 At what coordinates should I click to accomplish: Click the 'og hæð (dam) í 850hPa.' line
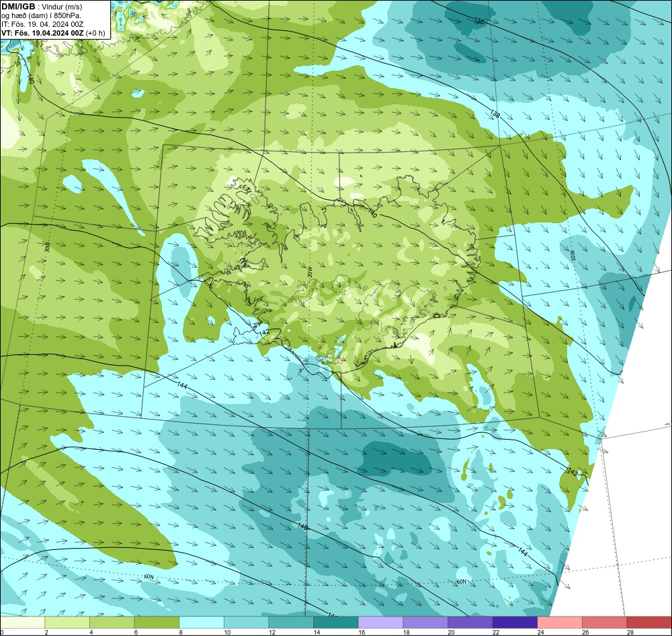(x=41, y=15)
